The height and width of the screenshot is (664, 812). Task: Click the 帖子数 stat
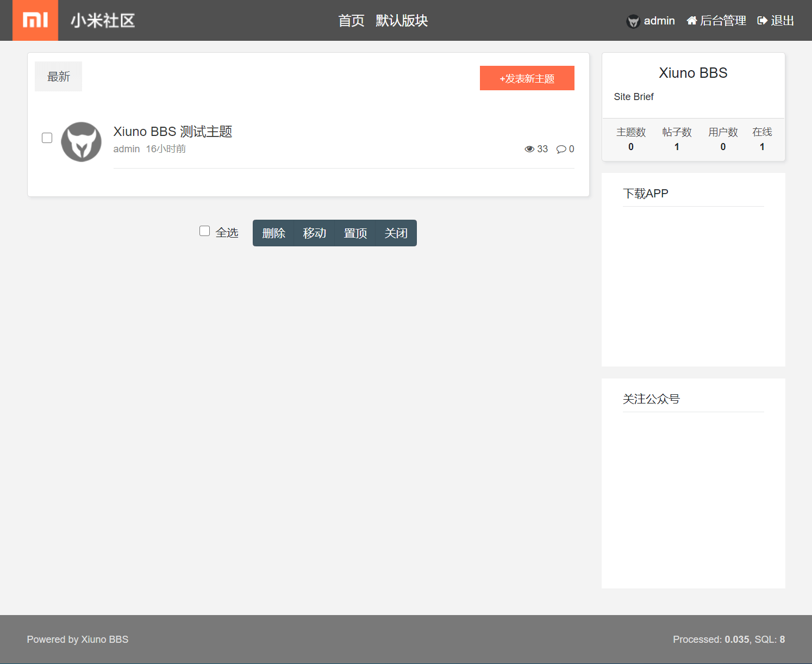coord(677,139)
